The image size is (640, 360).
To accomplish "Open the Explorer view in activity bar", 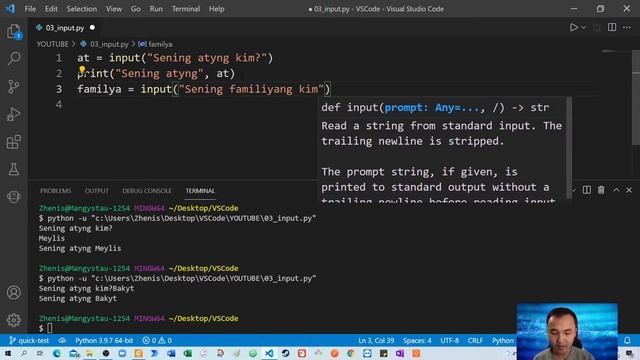I will tap(13, 31).
